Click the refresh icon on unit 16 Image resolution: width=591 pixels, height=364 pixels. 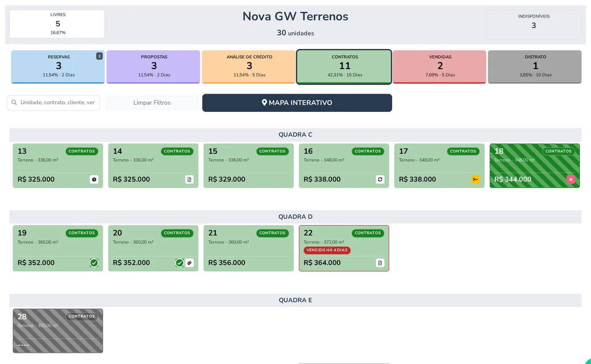click(380, 179)
